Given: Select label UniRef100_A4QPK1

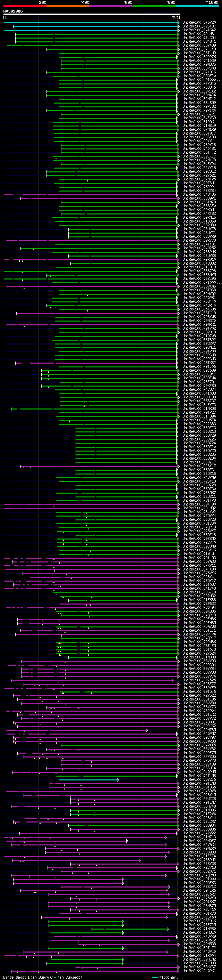Looking at the screenshot, I should pyautogui.click(x=199, y=971).
